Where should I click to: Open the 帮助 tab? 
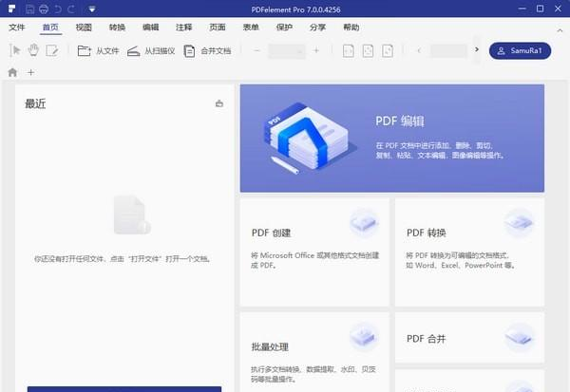(351, 28)
